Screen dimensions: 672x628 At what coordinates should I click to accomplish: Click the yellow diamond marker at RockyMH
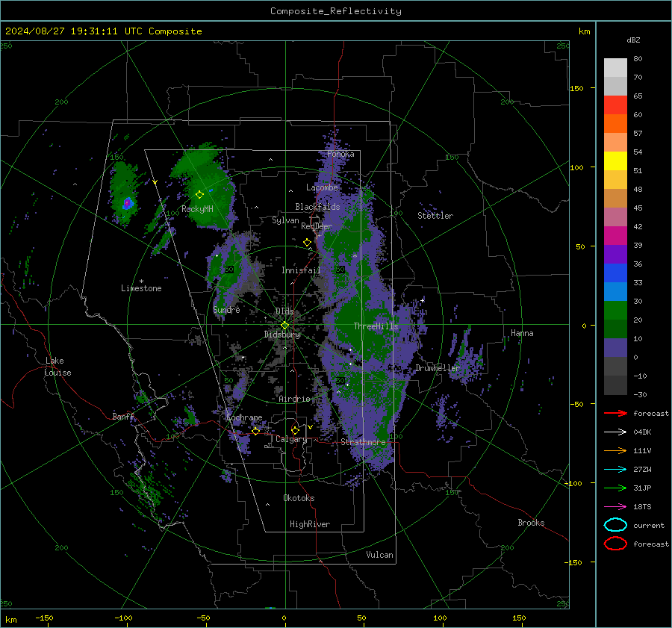point(199,195)
